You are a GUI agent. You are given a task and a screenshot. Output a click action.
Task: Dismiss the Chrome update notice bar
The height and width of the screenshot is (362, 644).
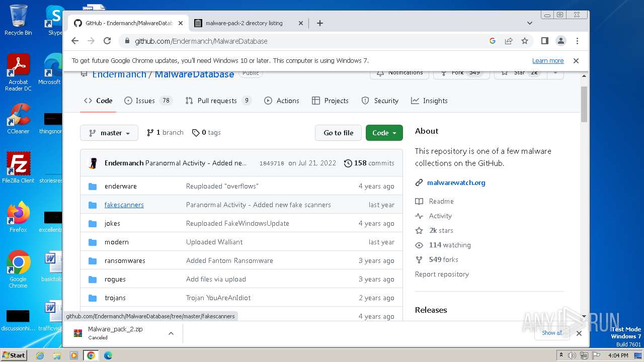(x=576, y=60)
